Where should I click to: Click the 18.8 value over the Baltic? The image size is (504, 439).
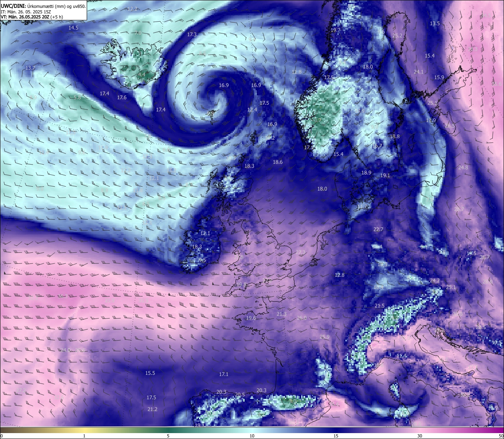395,137
